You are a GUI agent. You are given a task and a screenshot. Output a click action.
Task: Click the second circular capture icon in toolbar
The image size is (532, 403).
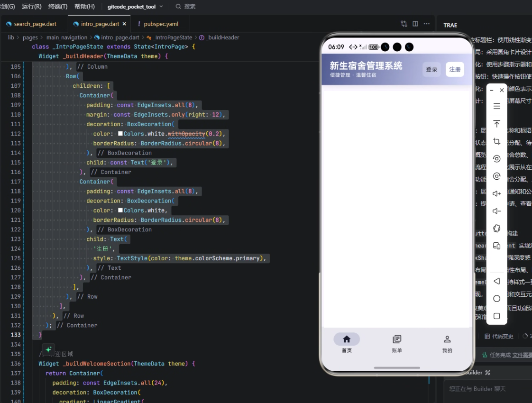coord(497,176)
